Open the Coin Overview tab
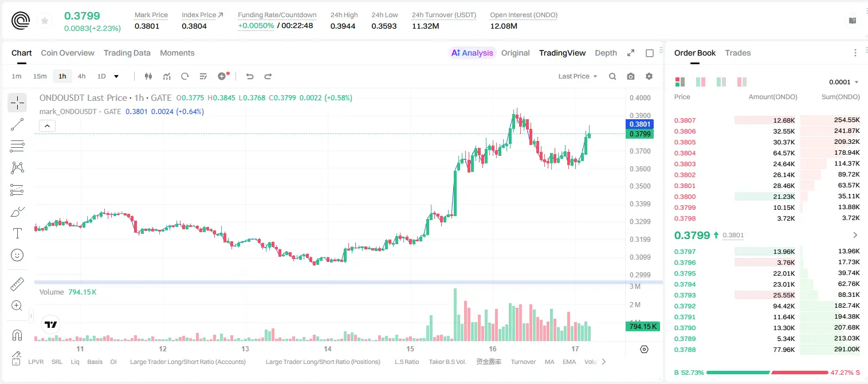 [68, 53]
